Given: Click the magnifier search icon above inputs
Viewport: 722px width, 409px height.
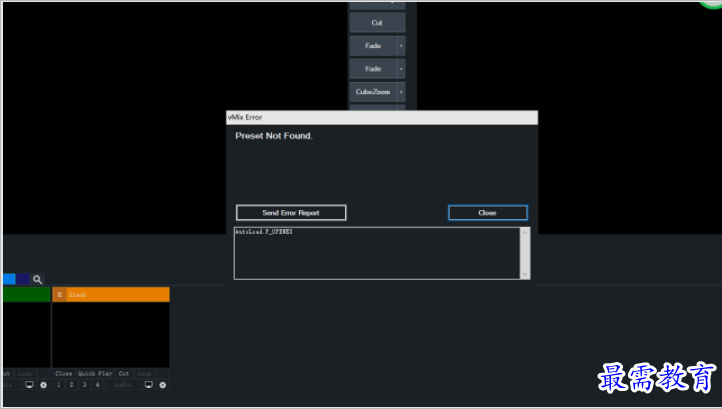Looking at the screenshot, I should pos(37,279).
